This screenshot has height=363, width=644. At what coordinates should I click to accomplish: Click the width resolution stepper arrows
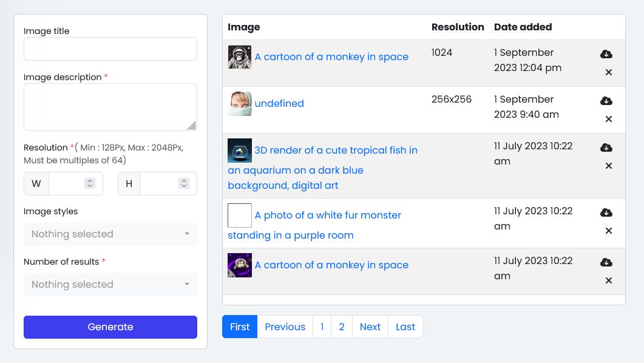coord(90,183)
